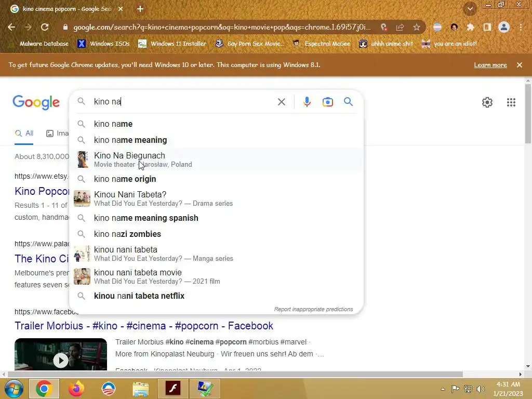Go to the Google logo homepage

(36, 102)
